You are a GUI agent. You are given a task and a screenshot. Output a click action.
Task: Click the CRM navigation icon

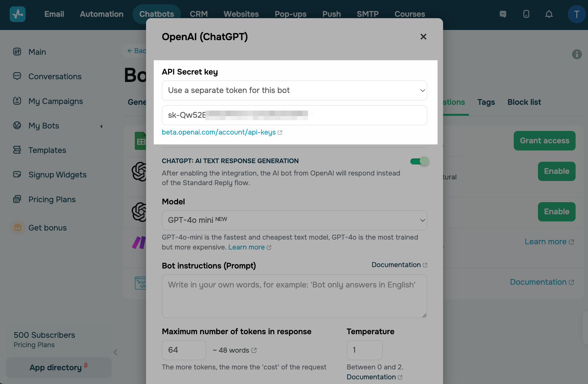[x=198, y=14]
